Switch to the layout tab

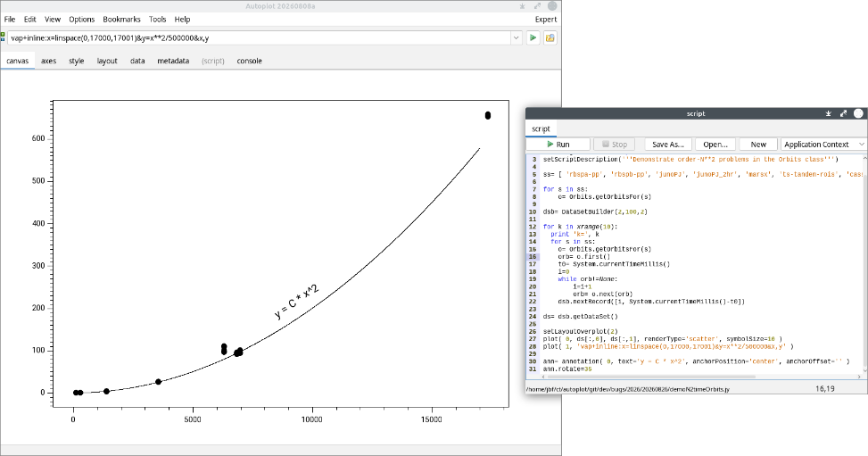(107, 61)
